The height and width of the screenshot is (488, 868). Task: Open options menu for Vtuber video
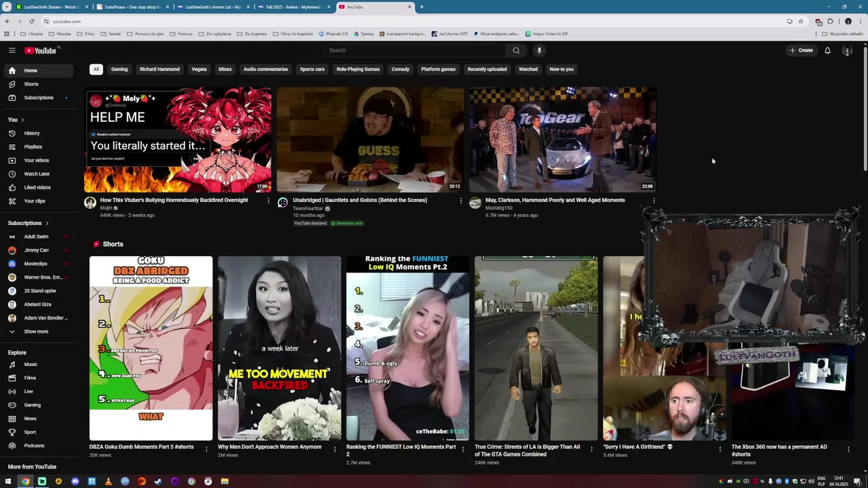tap(269, 201)
